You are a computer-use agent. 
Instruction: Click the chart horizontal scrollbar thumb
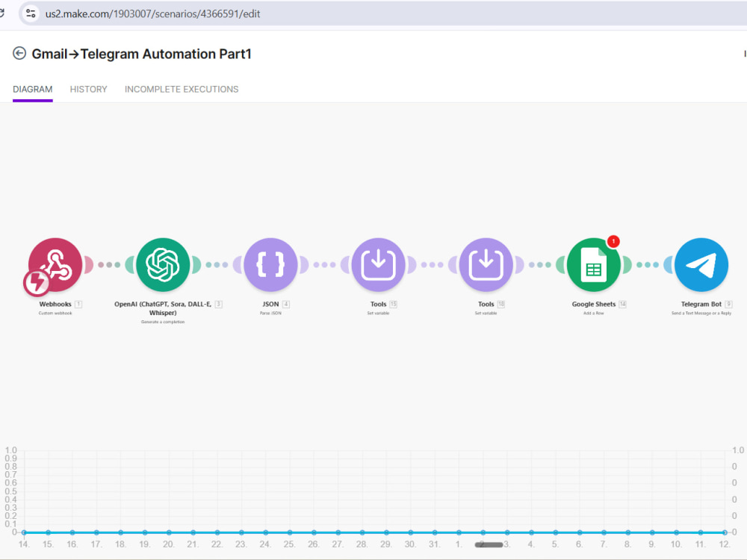(x=489, y=545)
